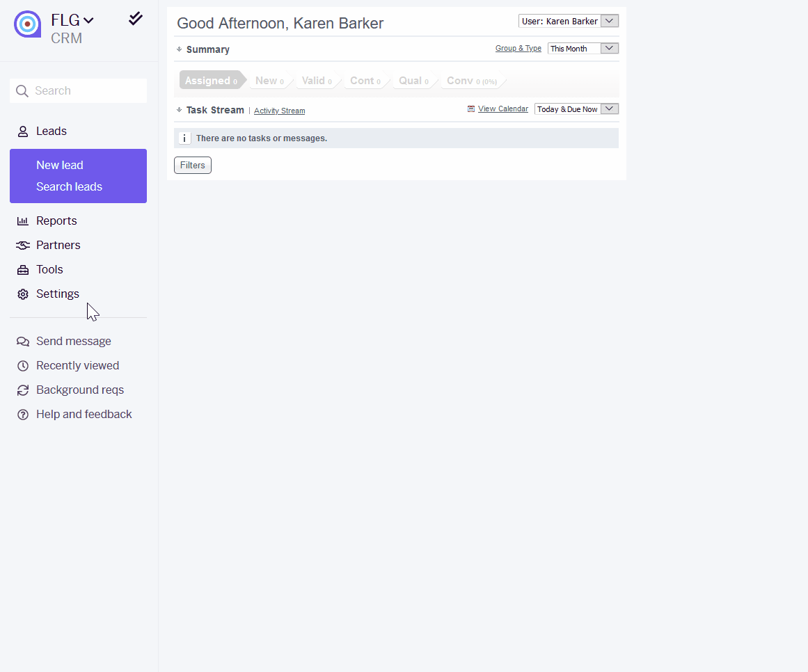Open the View Calendar link
This screenshot has width=808, height=672.
pyautogui.click(x=503, y=109)
